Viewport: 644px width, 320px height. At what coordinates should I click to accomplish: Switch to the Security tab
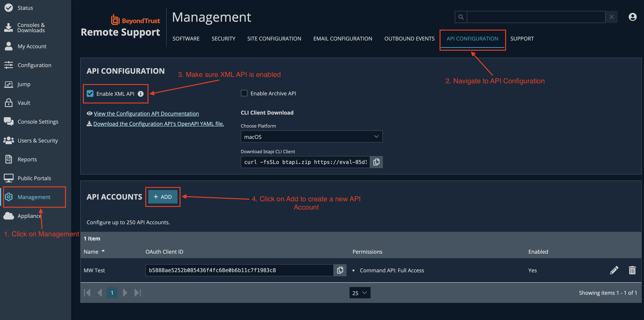(x=223, y=38)
